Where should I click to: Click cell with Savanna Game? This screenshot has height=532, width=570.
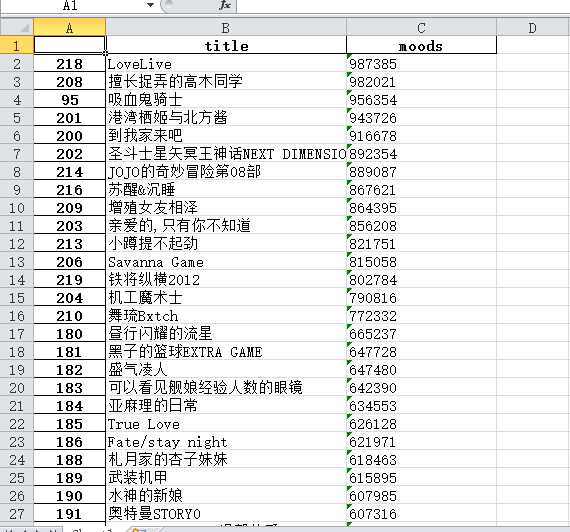pos(226,261)
